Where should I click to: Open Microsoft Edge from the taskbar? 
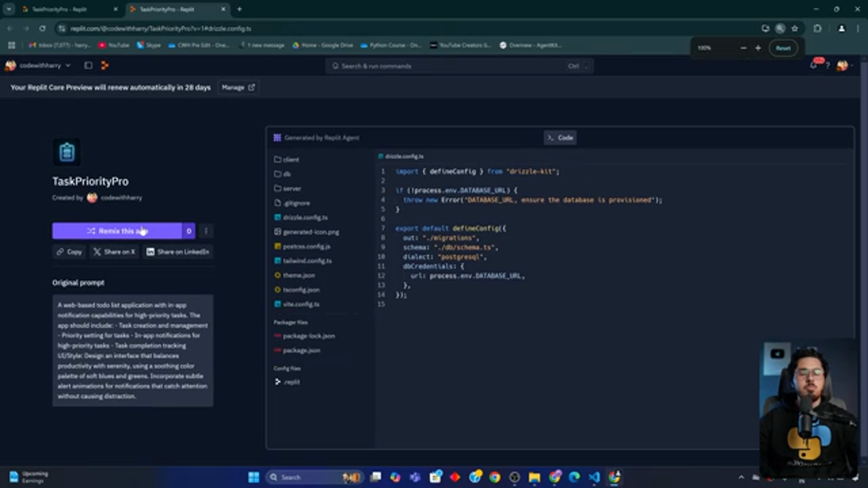coord(574,477)
